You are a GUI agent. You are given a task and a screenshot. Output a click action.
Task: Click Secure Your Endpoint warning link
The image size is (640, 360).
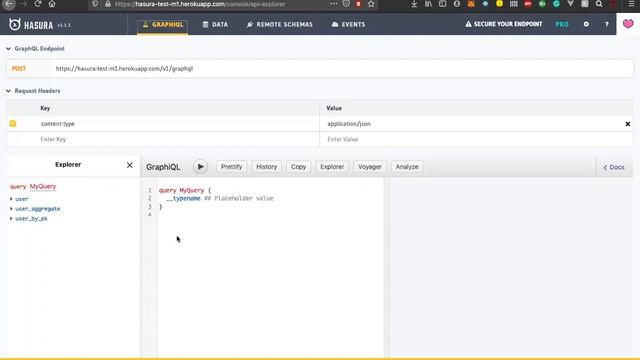click(x=504, y=24)
